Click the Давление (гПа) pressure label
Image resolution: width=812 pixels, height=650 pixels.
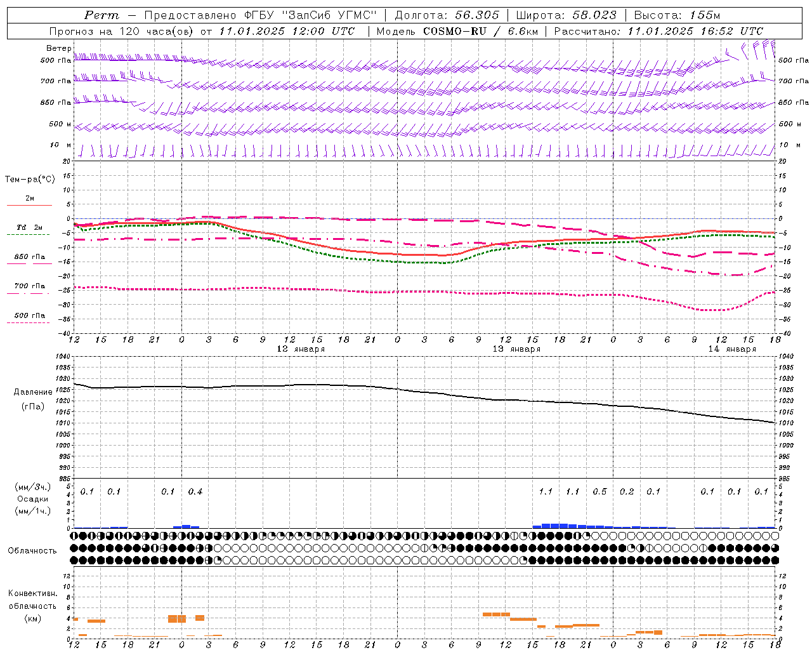point(33,399)
